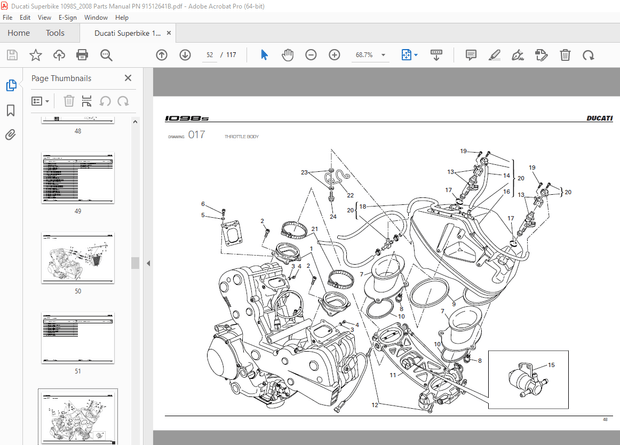Go to previous page with up arrow
This screenshot has width=620, height=445.
(161, 55)
